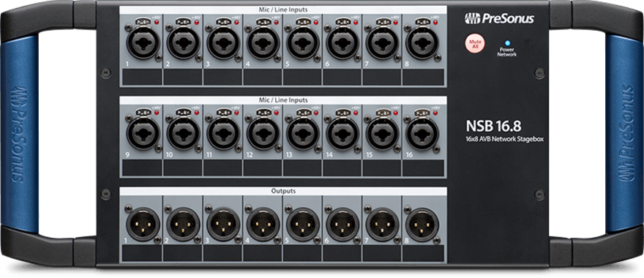Choose the input 15 combo jack
This screenshot has width=644, height=278.
382,133
